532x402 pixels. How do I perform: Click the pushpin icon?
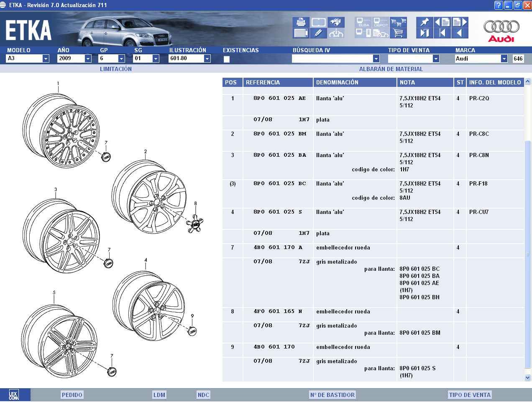click(425, 22)
